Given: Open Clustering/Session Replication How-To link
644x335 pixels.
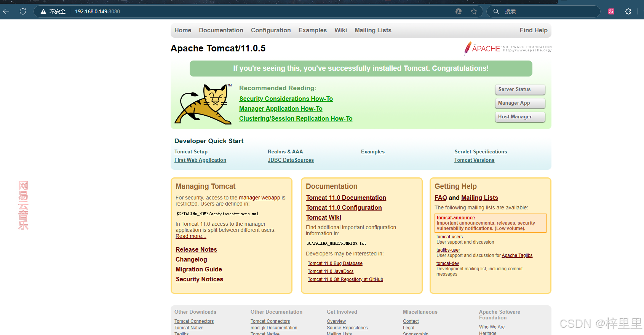Looking at the screenshot, I should (x=296, y=118).
